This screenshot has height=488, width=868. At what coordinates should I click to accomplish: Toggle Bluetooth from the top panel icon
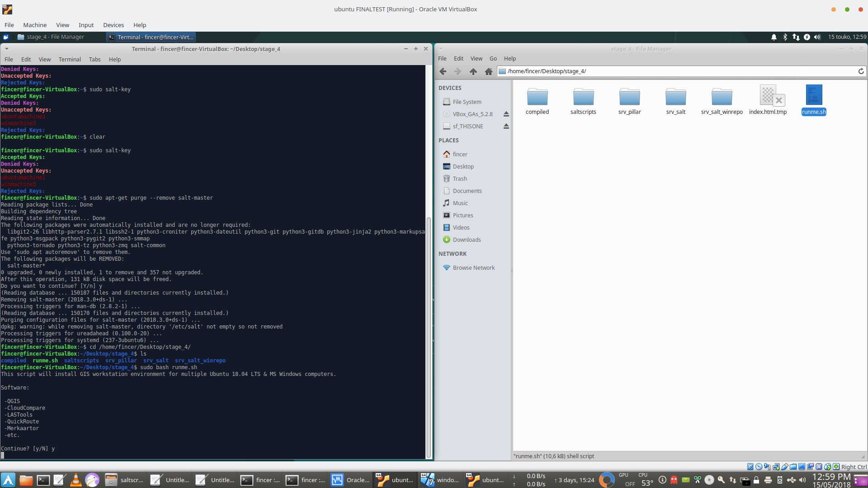click(x=785, y=37)
